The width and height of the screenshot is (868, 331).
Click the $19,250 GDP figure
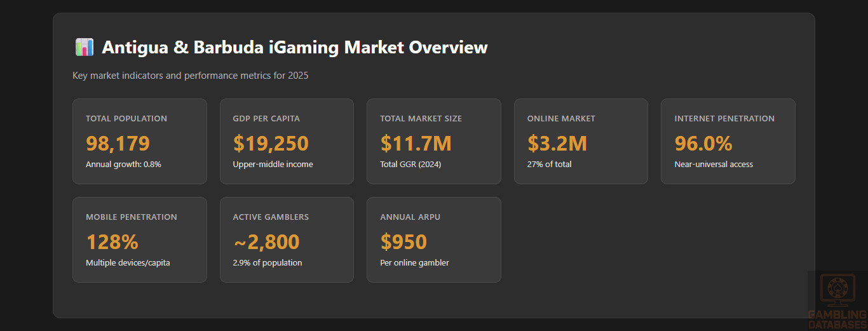pyautogui.click(x=271, y=144)
